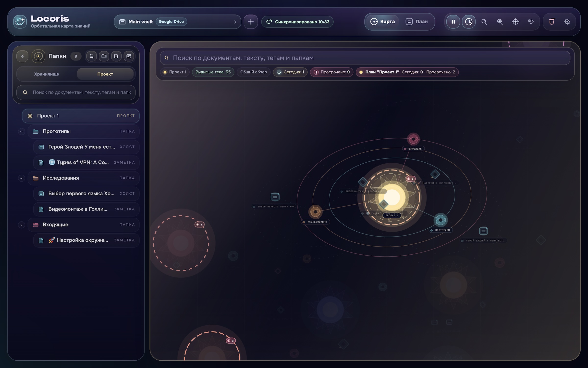Select the Проект 1 tree row
The width and height of the screenshot is (588, 368).
[x=81, y=116]
